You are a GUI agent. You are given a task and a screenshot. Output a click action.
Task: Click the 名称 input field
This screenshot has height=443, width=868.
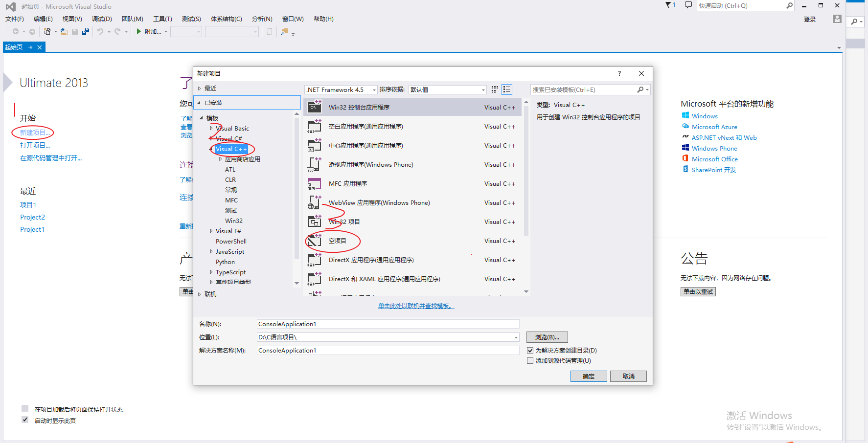pos(388,324)
